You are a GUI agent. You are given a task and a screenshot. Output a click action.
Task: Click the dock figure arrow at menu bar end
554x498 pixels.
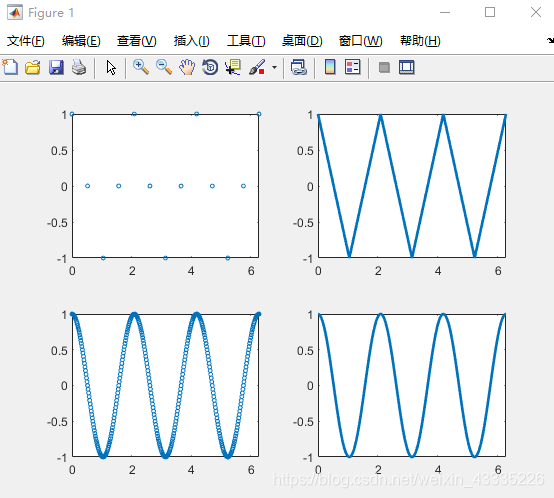click(x=550, y=40)
